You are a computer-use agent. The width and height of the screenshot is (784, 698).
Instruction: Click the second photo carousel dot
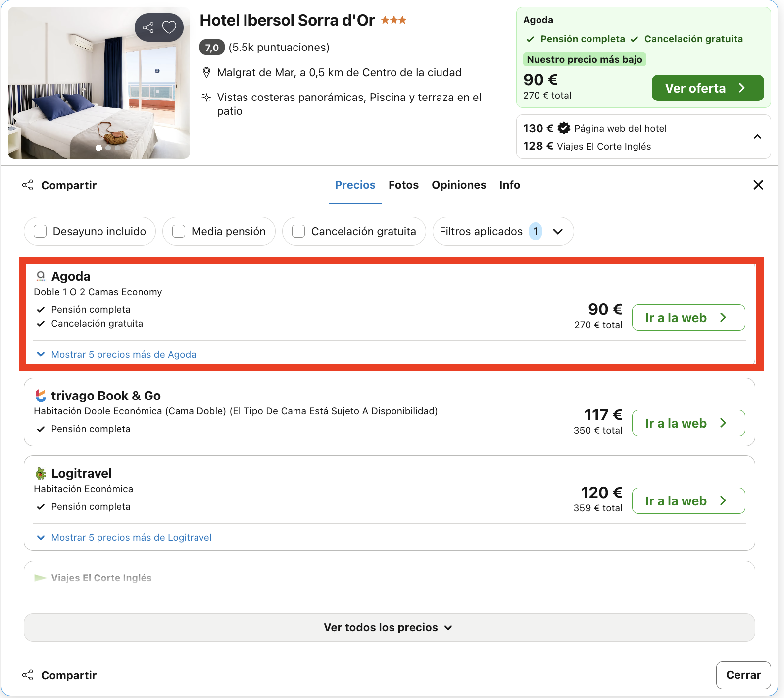click(108, 148)
